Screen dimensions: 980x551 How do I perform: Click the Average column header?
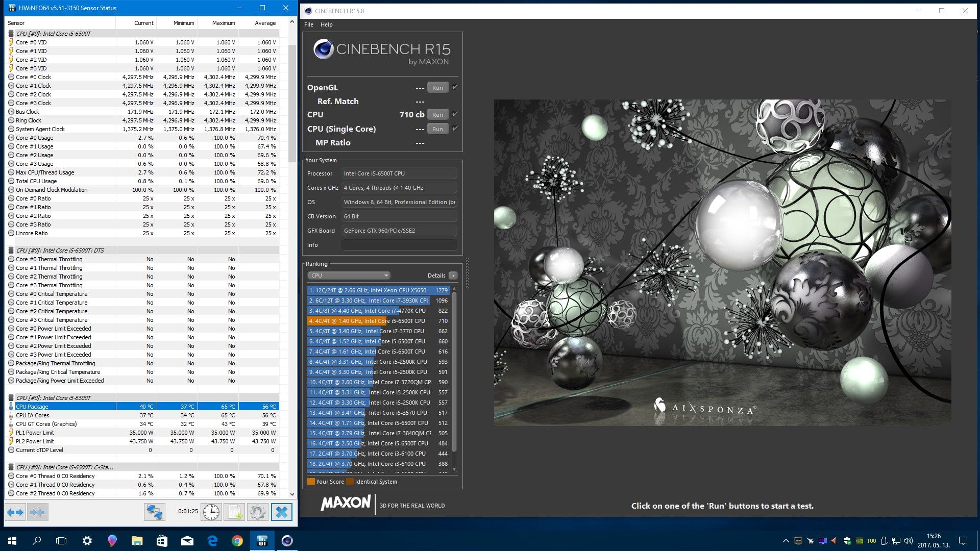click(259, 23)
